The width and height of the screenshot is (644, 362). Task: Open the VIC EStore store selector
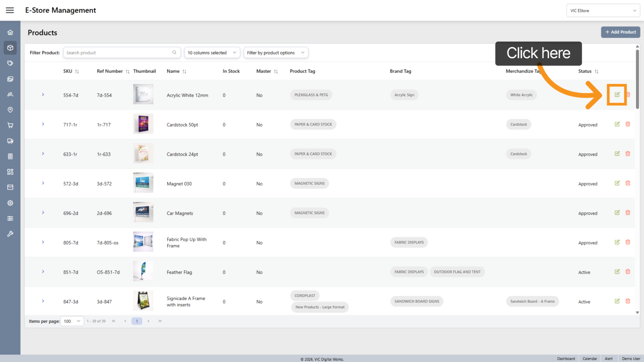(x=603, y=11)
